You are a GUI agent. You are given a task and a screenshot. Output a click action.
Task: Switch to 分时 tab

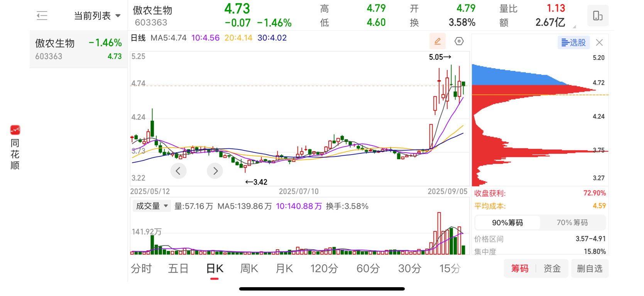tap(141, 269)
